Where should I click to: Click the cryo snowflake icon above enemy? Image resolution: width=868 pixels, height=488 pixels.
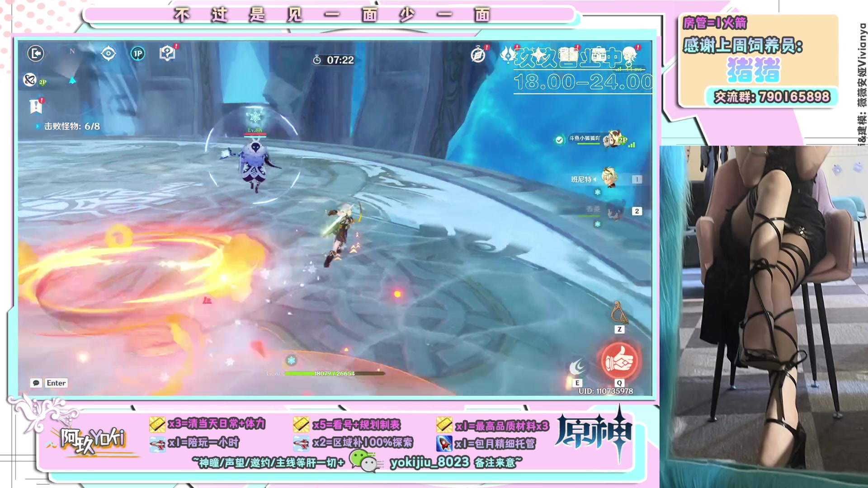tap(255, 117)
